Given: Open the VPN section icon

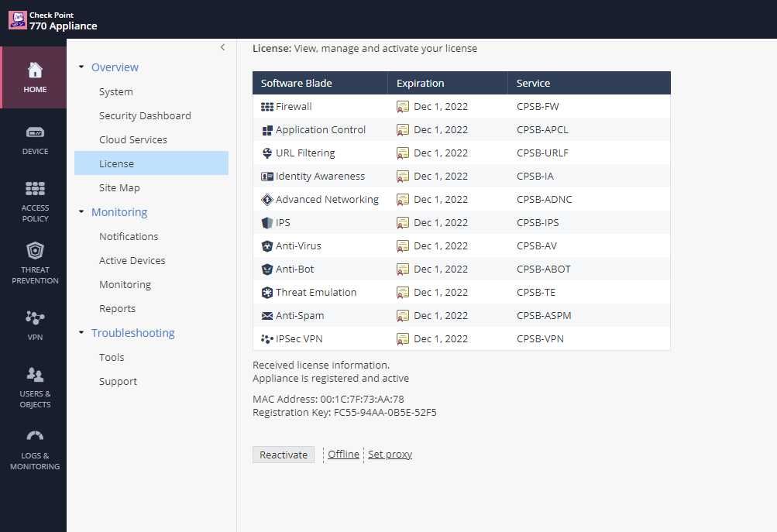Looking at the screenshot, I should [35, 317].
